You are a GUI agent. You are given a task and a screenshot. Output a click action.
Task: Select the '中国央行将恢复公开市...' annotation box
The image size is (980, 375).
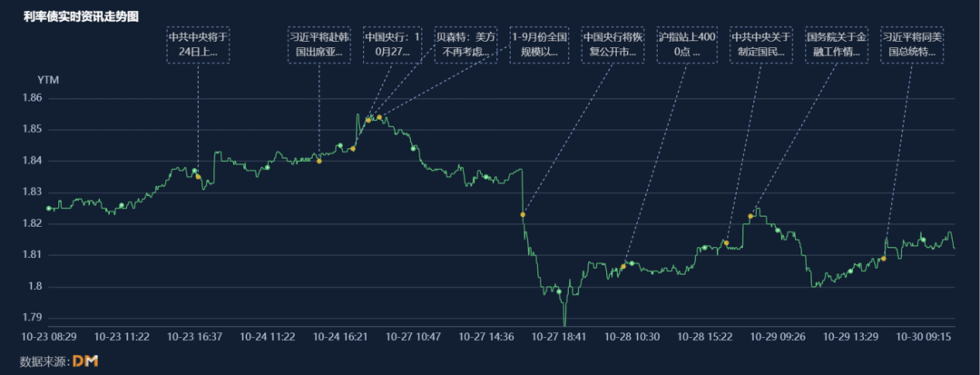tap(612, 44)
